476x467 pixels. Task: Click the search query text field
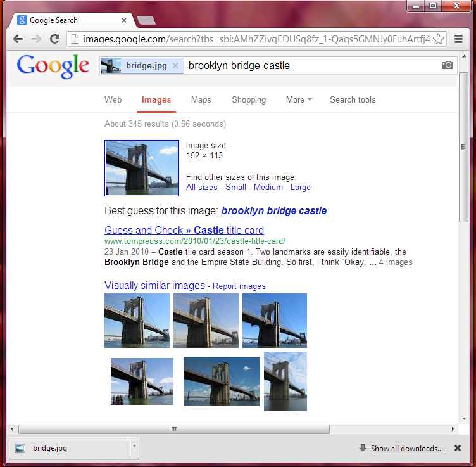pyautogui.click(x=313, y=66)
